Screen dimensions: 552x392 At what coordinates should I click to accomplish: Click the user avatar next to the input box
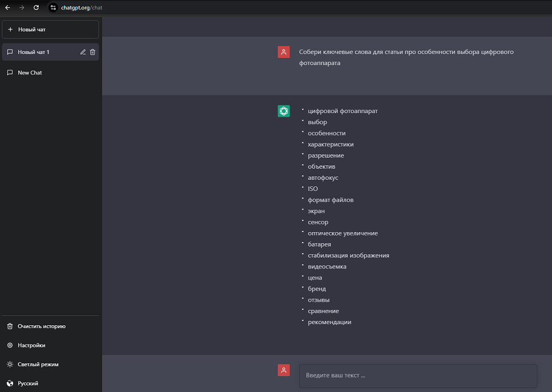pyautogui.click(x=284, y=370)
